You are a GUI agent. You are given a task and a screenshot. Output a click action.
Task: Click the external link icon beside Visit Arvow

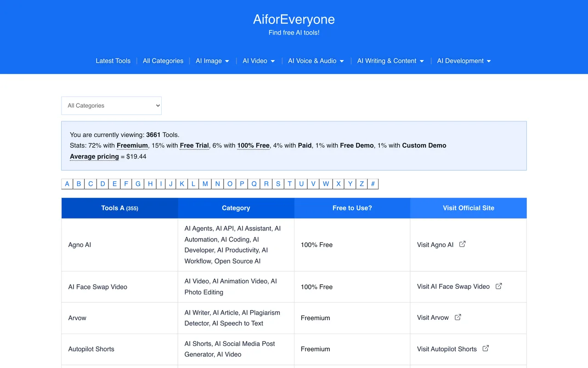458,317
